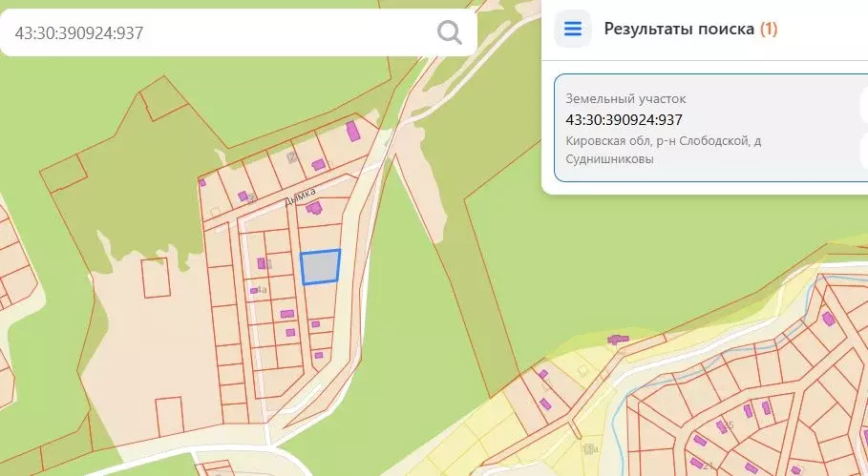Select the Земельный участок search result card

click(707, 129)
